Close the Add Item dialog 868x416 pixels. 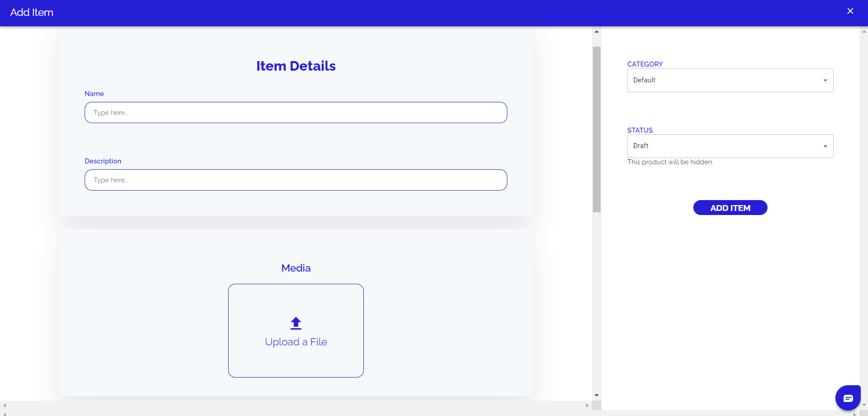click(x=850, y=11)
